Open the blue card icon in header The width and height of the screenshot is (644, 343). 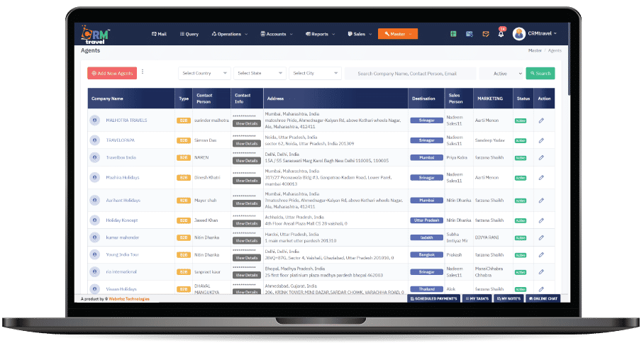[470, 34]
